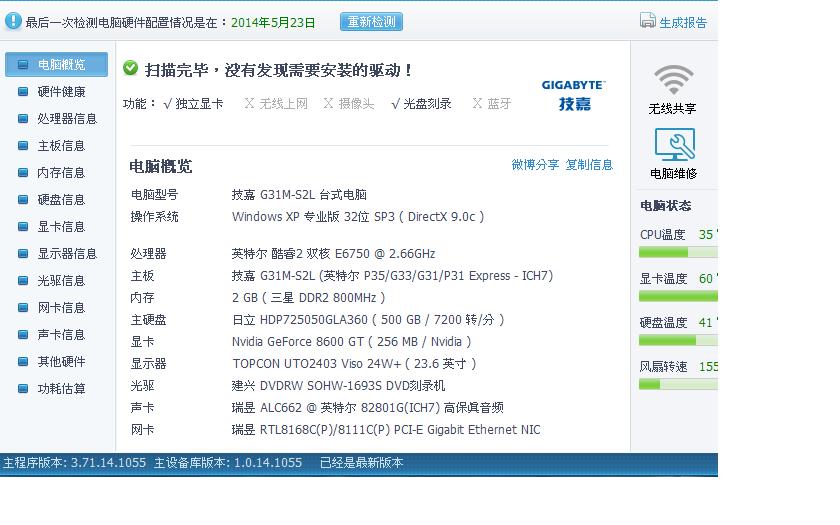The image size is (840, 525).
Task: Open the 硬盘信息 menu item
Action: [x=62, y=200]
